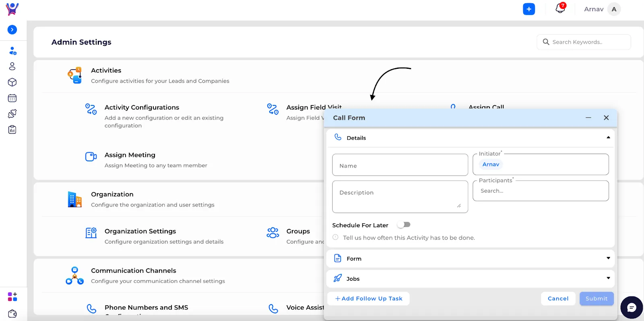Click the Initiator field
The image size is (644, 321).
541,165
